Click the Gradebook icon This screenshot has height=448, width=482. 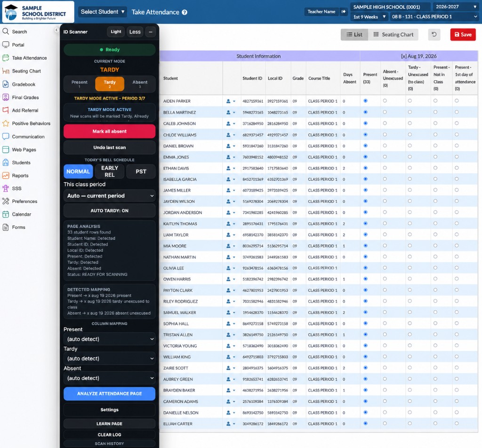click(6, 84)
